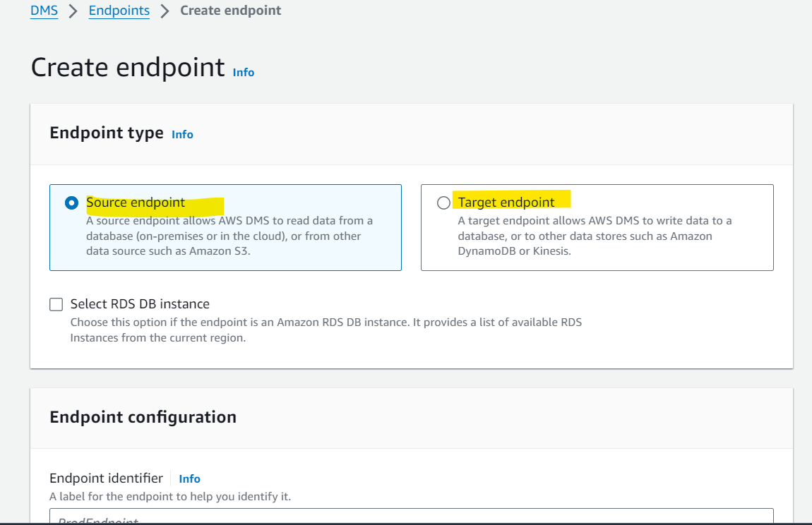812x525 pixels.
Task: Click the Create endpoint breadcrumb text
Action: [x=230, y=11]
